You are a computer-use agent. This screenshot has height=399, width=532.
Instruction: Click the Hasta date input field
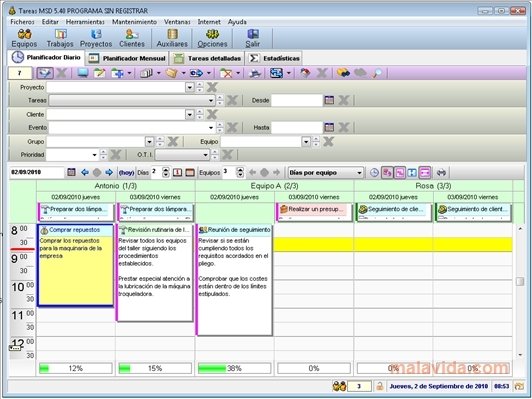click(297, 128)
